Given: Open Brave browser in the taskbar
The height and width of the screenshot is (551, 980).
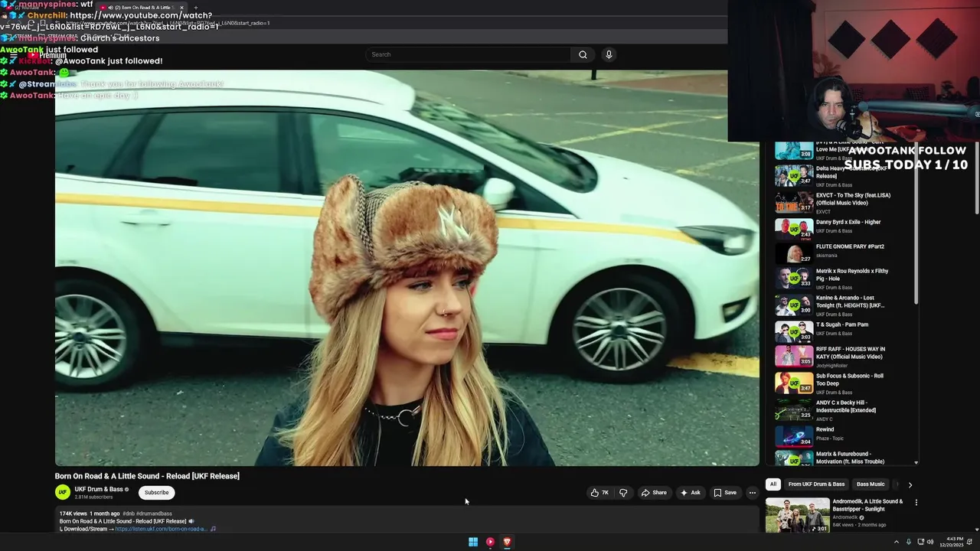Looking at the screenshot, I should click(x=507, y=542).
